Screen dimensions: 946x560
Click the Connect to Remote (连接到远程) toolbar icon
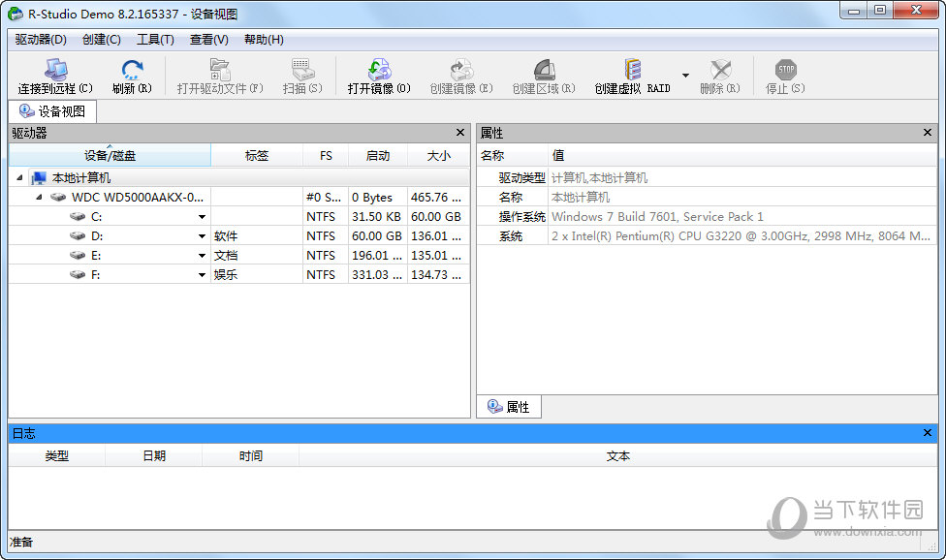[x=55, y=70]
